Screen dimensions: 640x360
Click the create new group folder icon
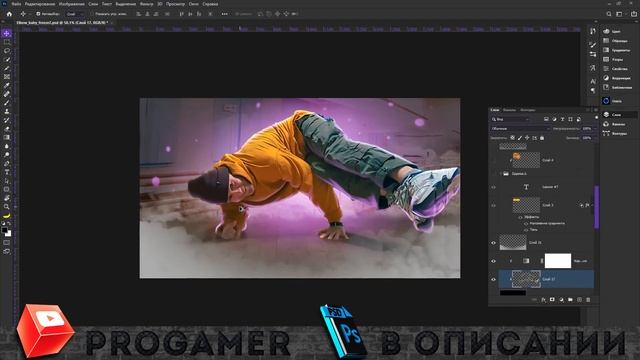point(570,300)
